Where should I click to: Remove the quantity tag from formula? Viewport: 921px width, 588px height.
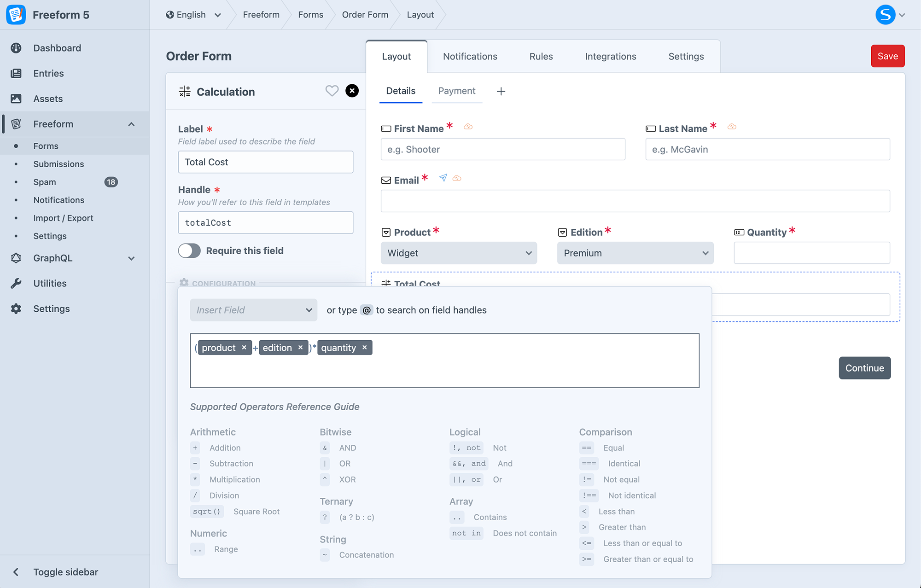[364, 348]
